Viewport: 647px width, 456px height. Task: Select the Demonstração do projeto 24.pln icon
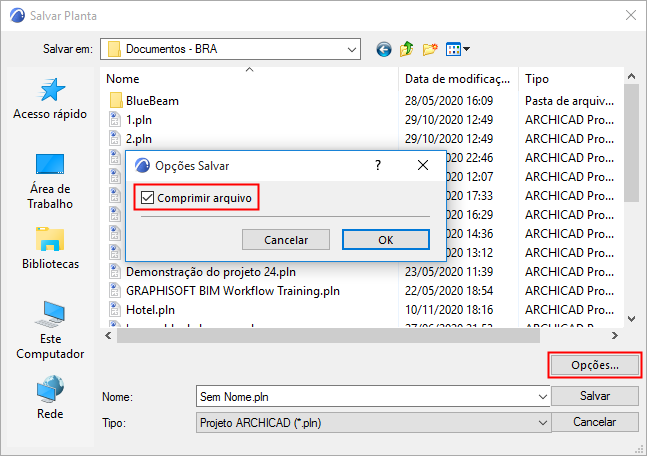115,272
